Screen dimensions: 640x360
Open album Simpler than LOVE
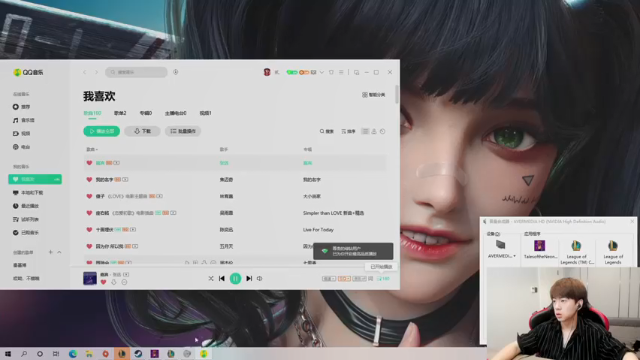coord(333,213)
